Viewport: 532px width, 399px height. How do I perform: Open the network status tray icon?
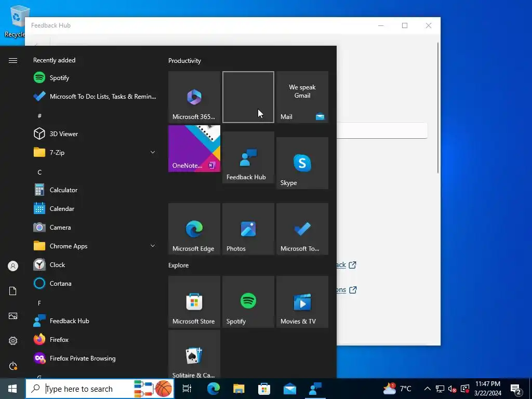(x=440, y=389)
